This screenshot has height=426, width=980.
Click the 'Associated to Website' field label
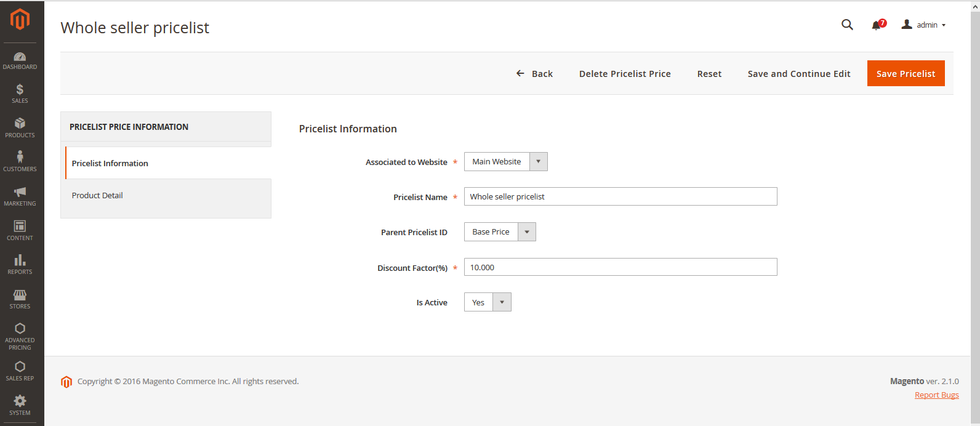click(x=406, y=163)
